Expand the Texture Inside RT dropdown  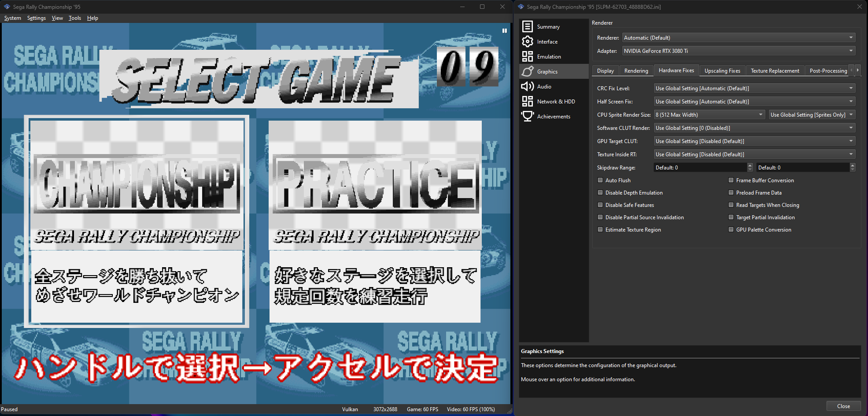[x=754, y=155]
